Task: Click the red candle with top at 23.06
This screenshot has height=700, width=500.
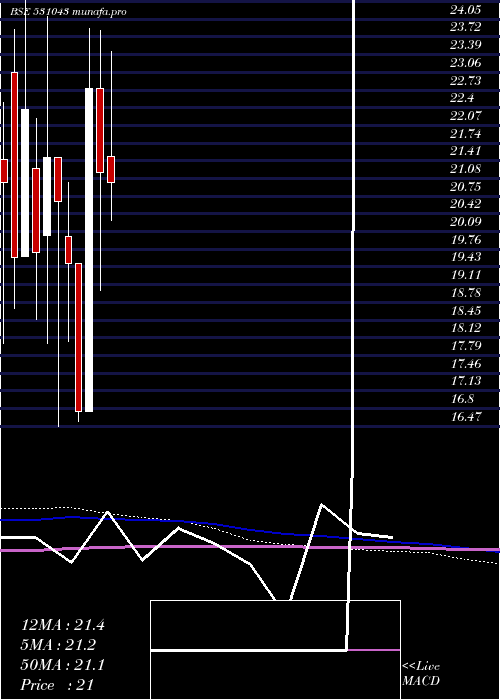Action: click(14, 165)
